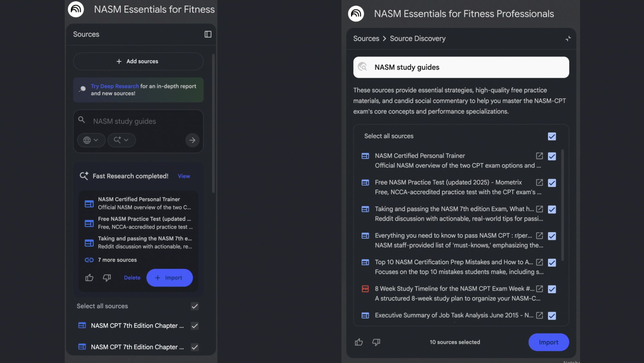644x363 pixels.
Task: Click Import in Source Discovery panel
Action: point(548,342)
